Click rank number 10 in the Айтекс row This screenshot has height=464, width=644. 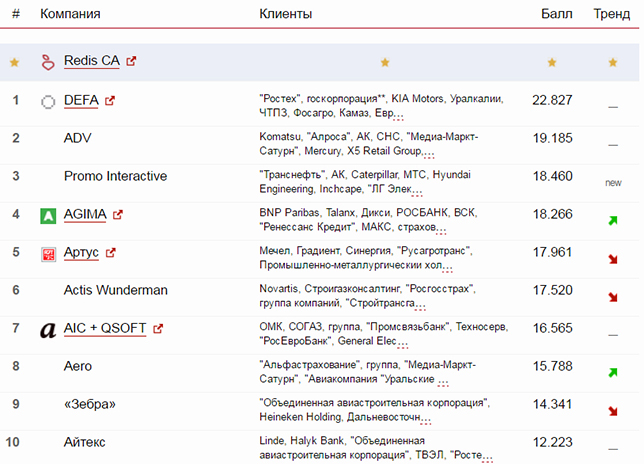pyautogui.click(x=12, y=442)
